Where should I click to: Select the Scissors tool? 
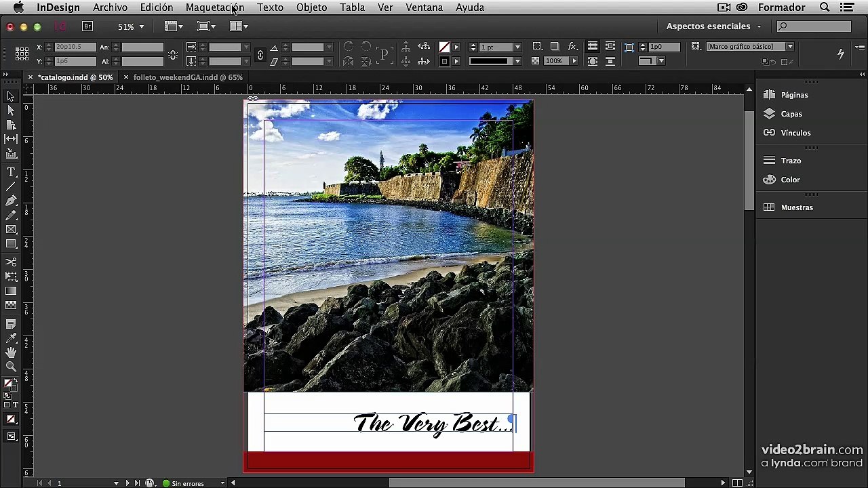(11, 262)
